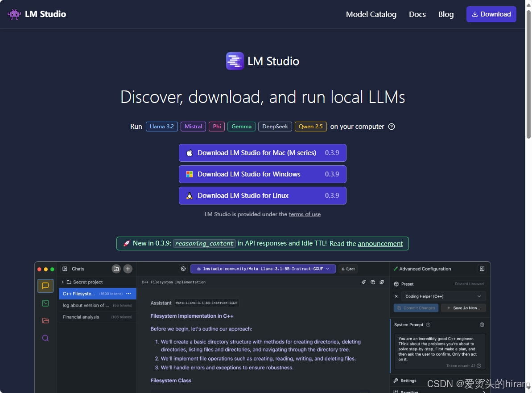The width and height of the screenshot is (532, 393).
Task: Click the LM Studio header brand text
Action: [x=45, y=14]
